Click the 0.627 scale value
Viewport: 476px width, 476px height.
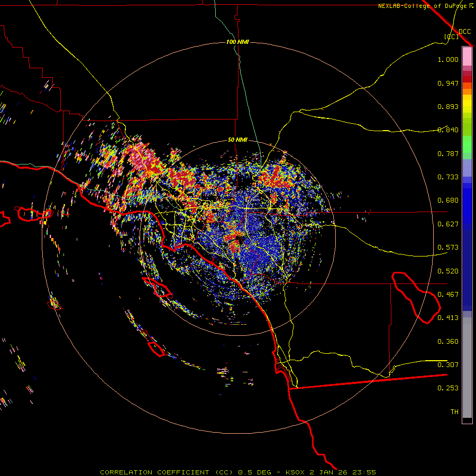click(448, 224)
